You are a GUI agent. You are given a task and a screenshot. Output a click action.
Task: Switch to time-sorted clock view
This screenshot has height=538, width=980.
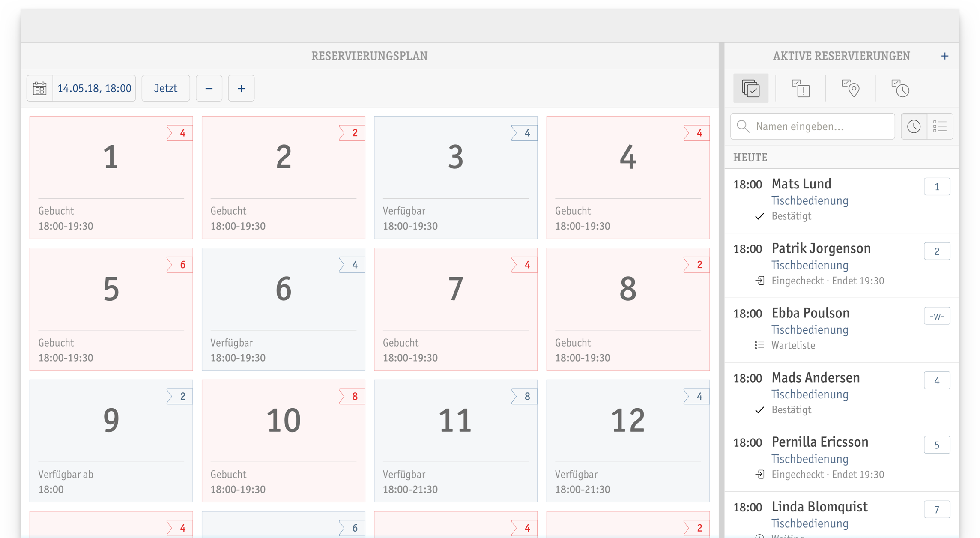(x=914, y=126)
